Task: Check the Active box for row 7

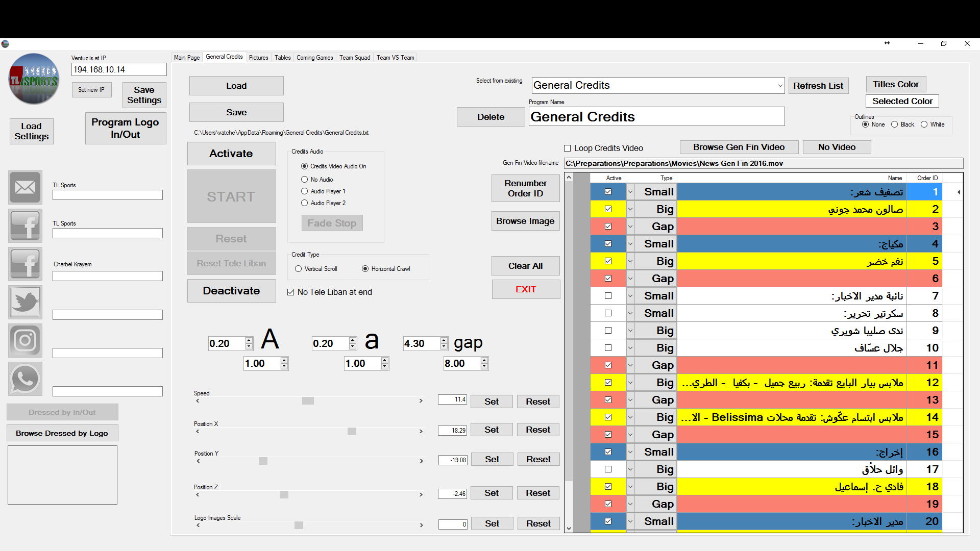Action: pos(608,296)
